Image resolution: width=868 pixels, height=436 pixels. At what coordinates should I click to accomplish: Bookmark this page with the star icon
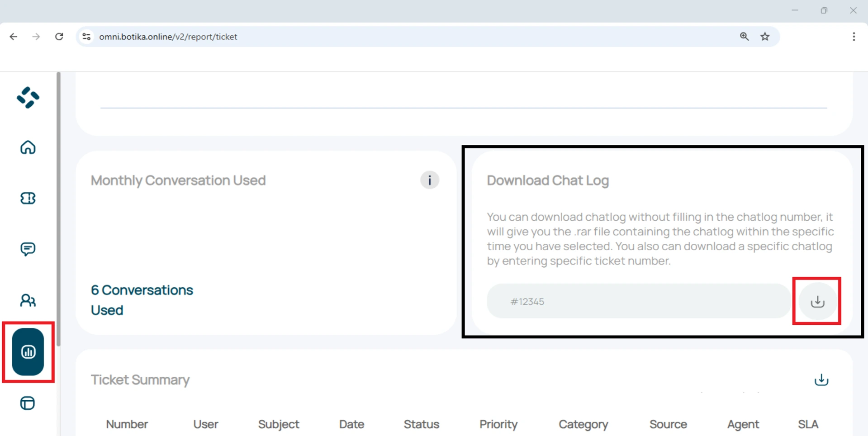[x=765, y=37]
